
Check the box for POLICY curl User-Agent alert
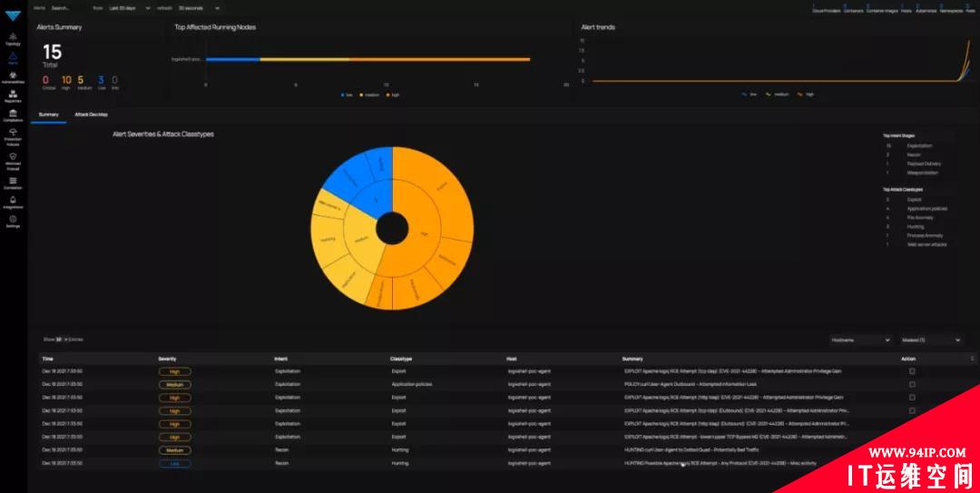(912, 384)
